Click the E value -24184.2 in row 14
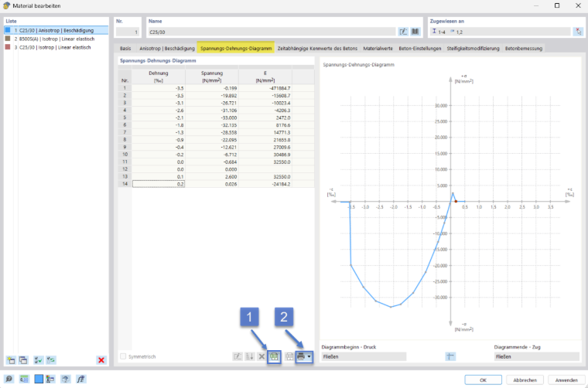Screen dimensions: 588x388 265,184
